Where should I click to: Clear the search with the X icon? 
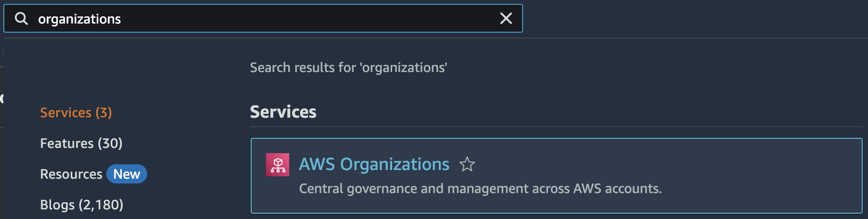[x=506, y=18]
